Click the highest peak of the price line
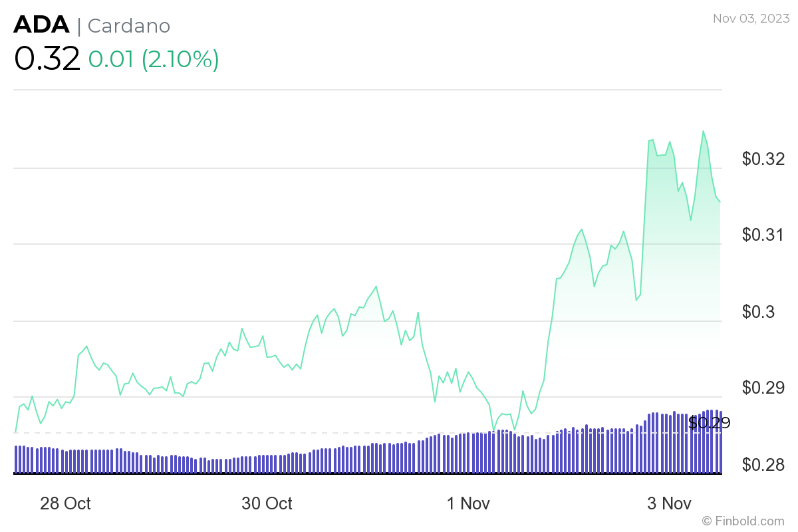Viewport: 798px width, 532px height. coord(703,131)
